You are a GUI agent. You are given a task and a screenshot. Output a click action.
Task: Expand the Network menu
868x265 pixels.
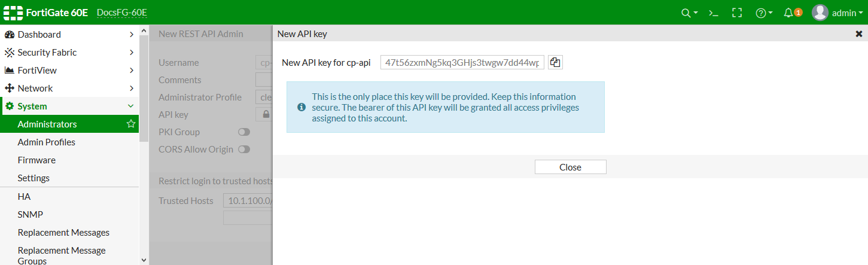69,89
